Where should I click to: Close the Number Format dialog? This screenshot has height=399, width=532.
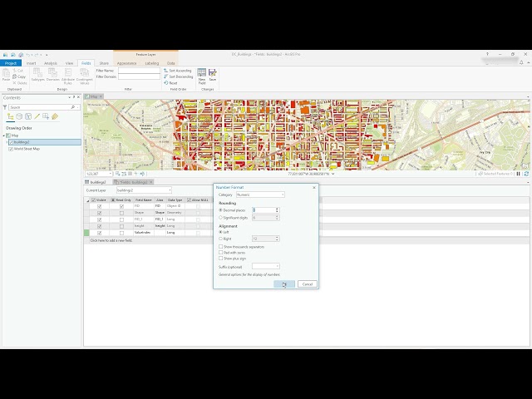314,187
